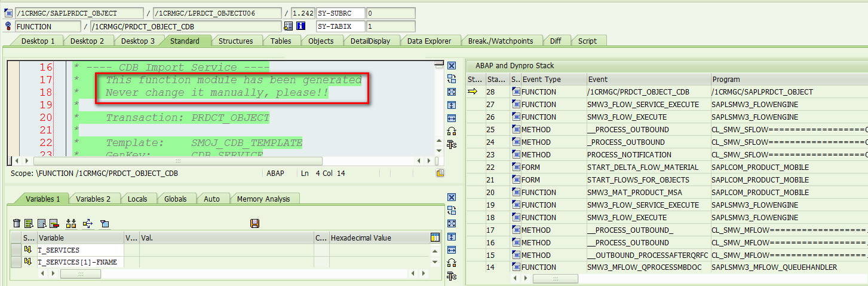Click the source icon in stack row 28
This screenshot has height=286, width=868.
(516, 92)
